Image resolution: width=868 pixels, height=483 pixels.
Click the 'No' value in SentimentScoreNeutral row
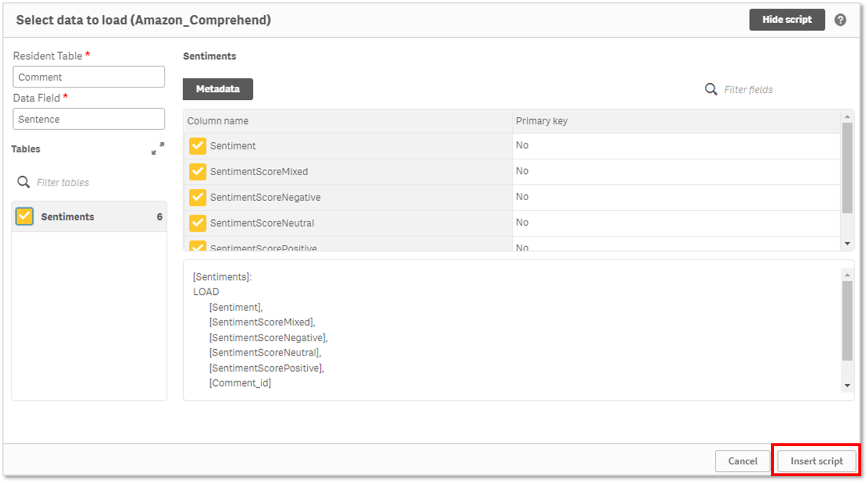[x=522, y=222]
